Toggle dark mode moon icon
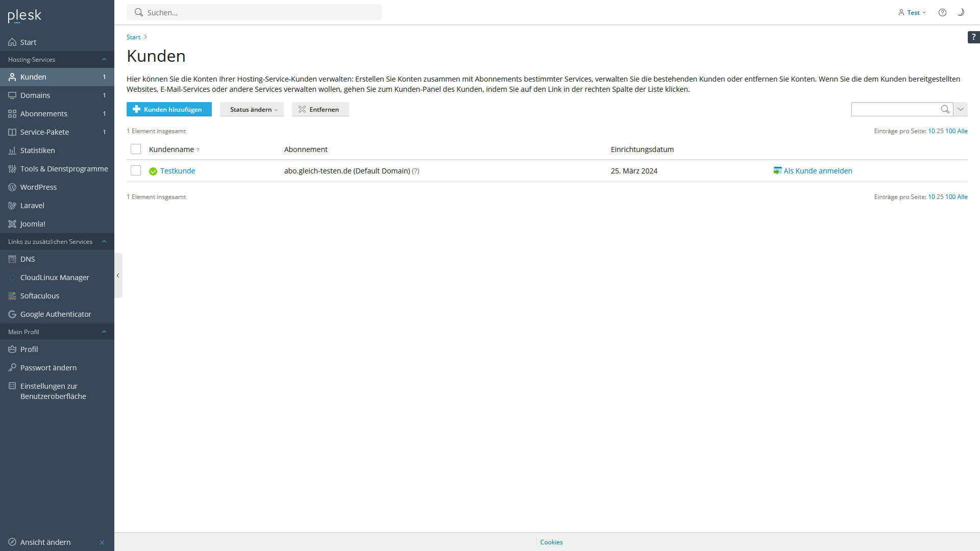This screenshot has height=551, width=980. coord(961,12)
